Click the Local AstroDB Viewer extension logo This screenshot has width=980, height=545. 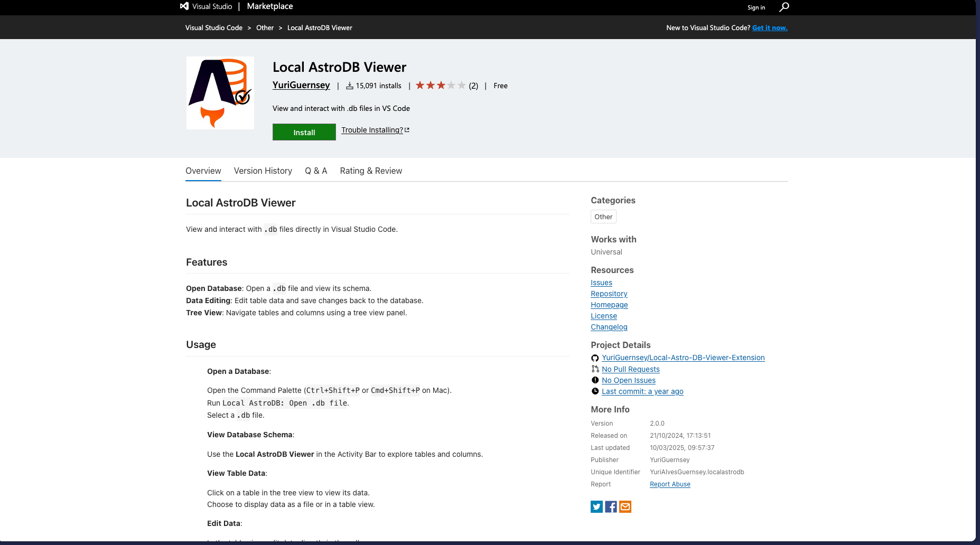(x=220, y=93)
